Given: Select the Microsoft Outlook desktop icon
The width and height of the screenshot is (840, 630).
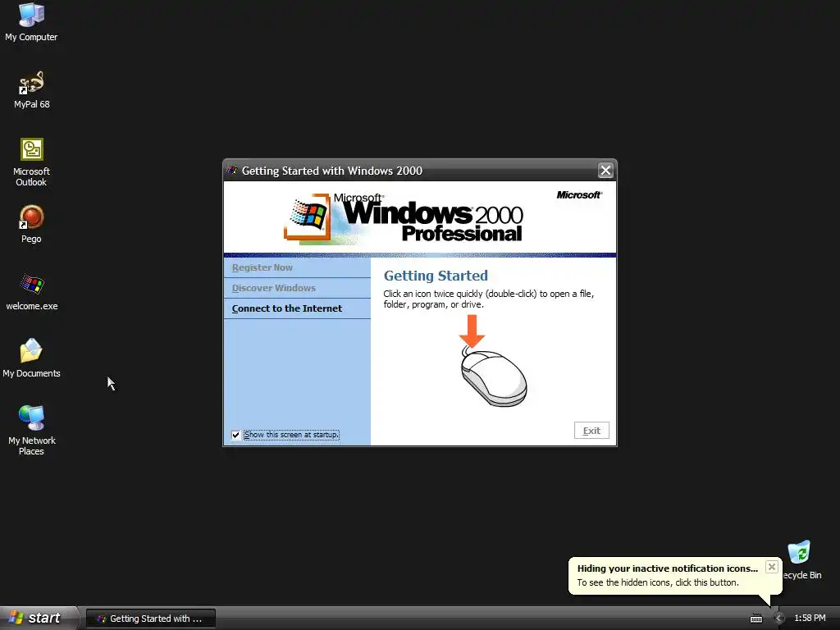Looking at the screenshot, I should pyautogui.click(x=31, y=162).
